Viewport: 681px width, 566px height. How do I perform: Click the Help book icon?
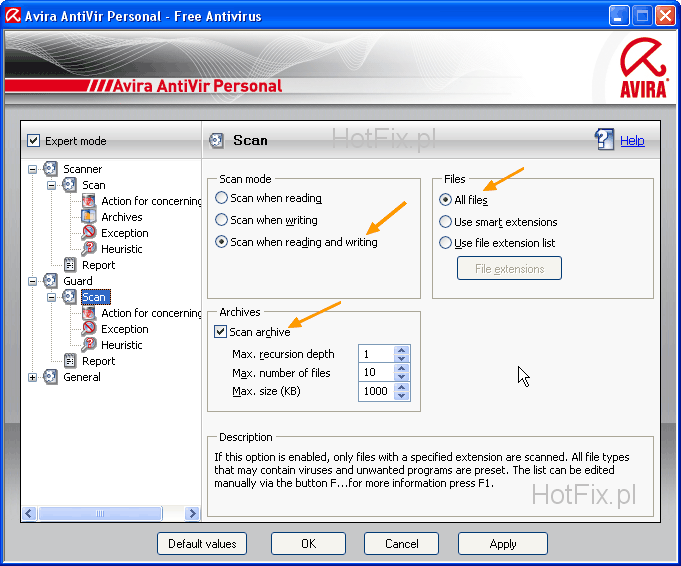pos(605,140)
